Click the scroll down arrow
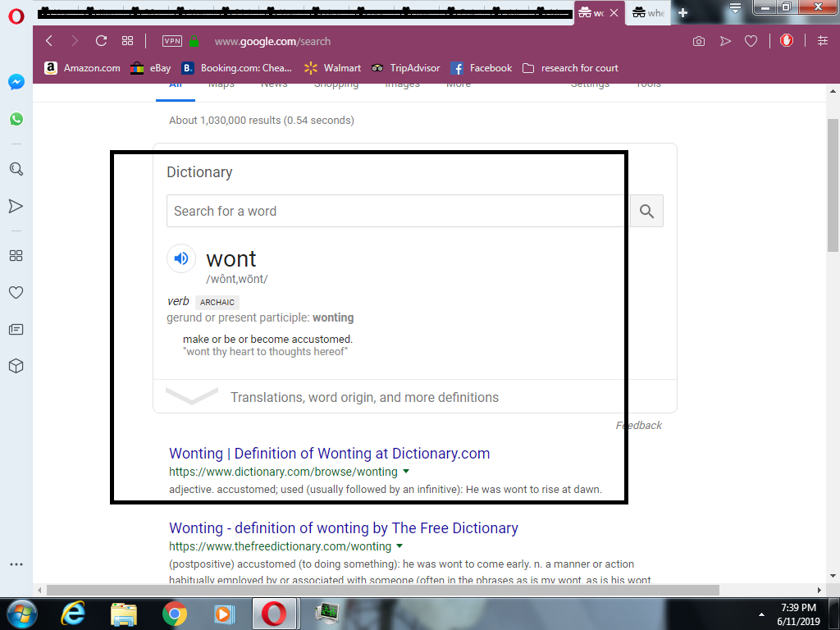This screenshot has width=840, height=630. [x=833, y=577]
